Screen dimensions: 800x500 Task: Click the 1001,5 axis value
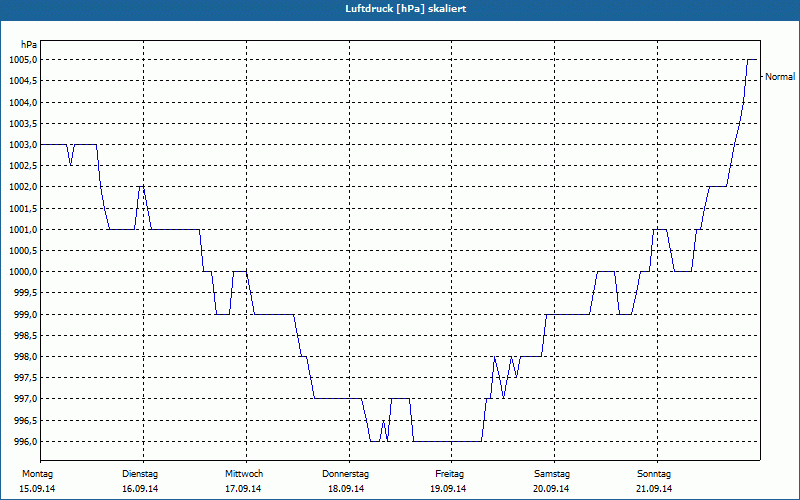coord(22,208)
